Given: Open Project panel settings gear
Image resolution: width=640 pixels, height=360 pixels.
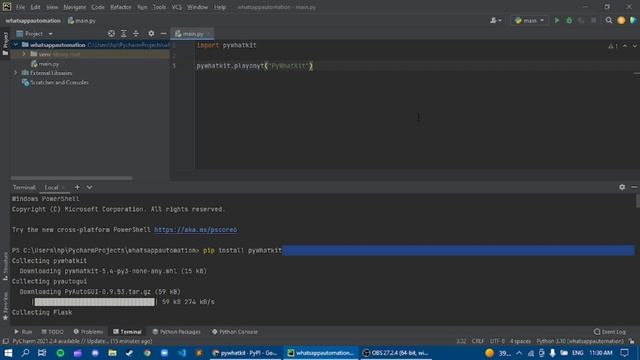Looking at the screenshot, I should point(151,33).
